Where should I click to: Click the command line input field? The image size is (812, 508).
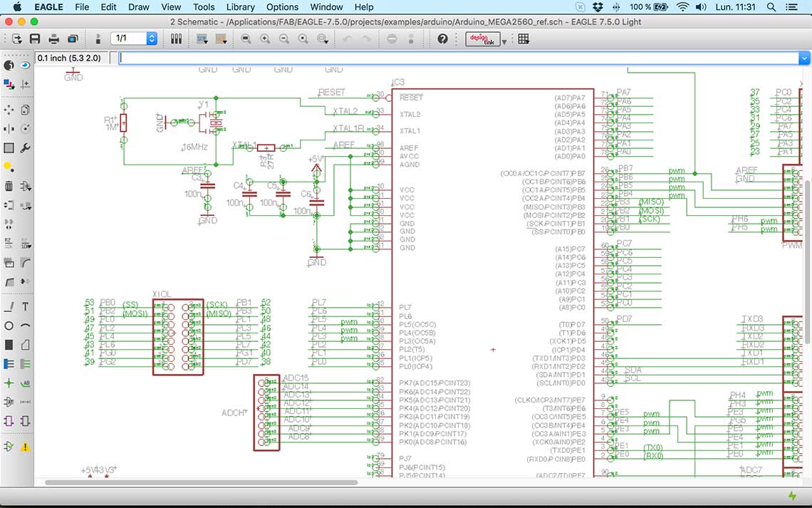(458, 58)
